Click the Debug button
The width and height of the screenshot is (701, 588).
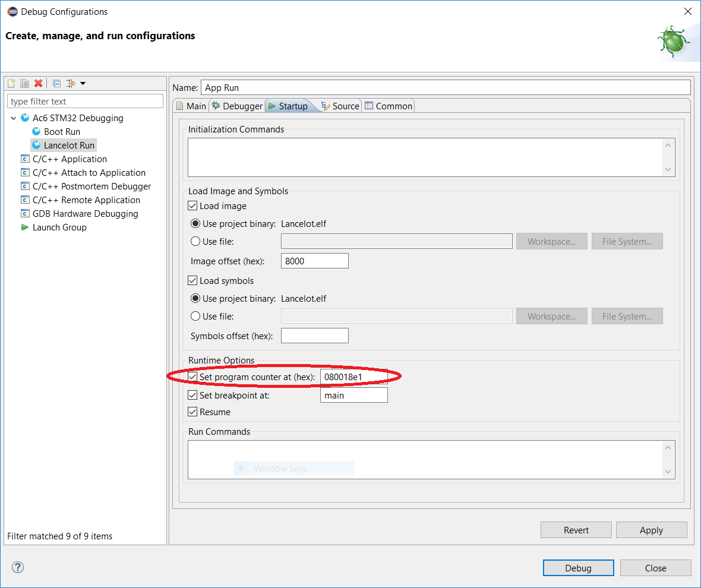[x=578, y=568]
